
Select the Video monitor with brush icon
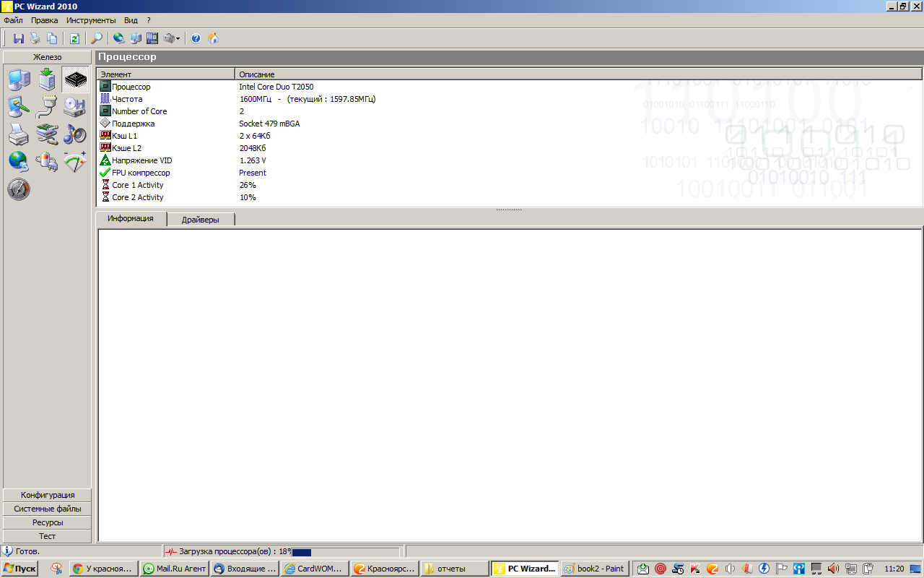[x=19, y=107]
